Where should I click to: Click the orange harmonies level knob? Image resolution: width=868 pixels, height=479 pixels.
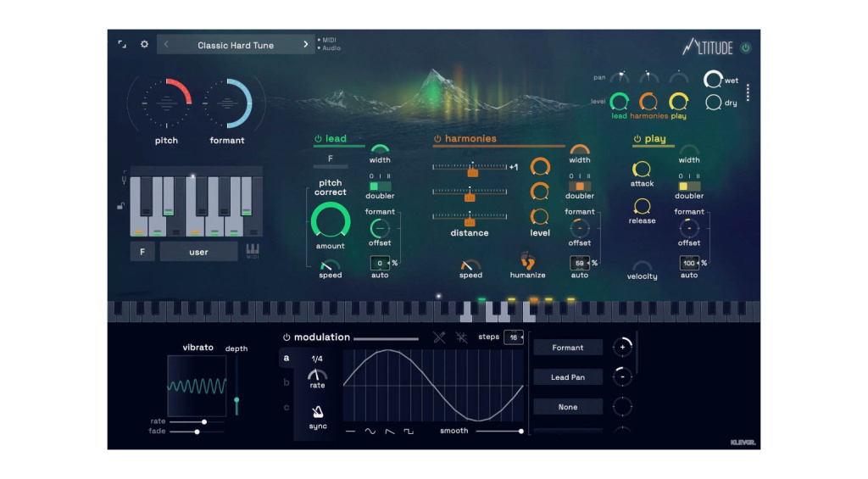click(648, 102)
